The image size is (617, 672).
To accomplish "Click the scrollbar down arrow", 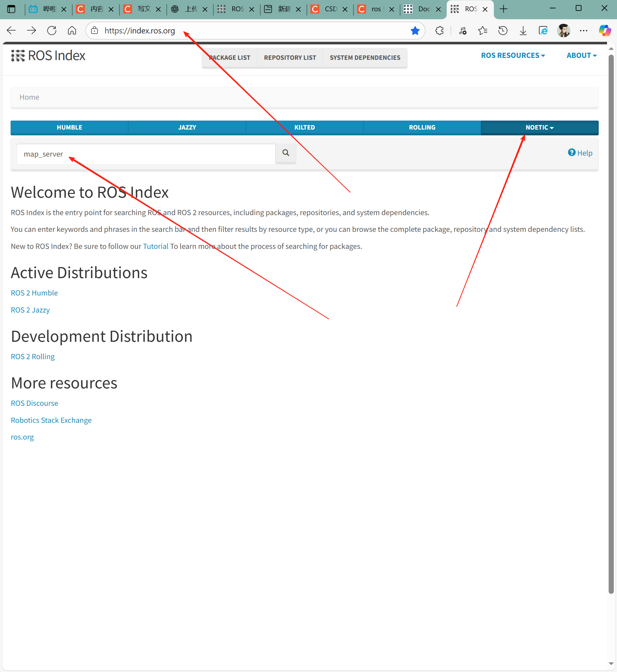I will coord(611,664).
